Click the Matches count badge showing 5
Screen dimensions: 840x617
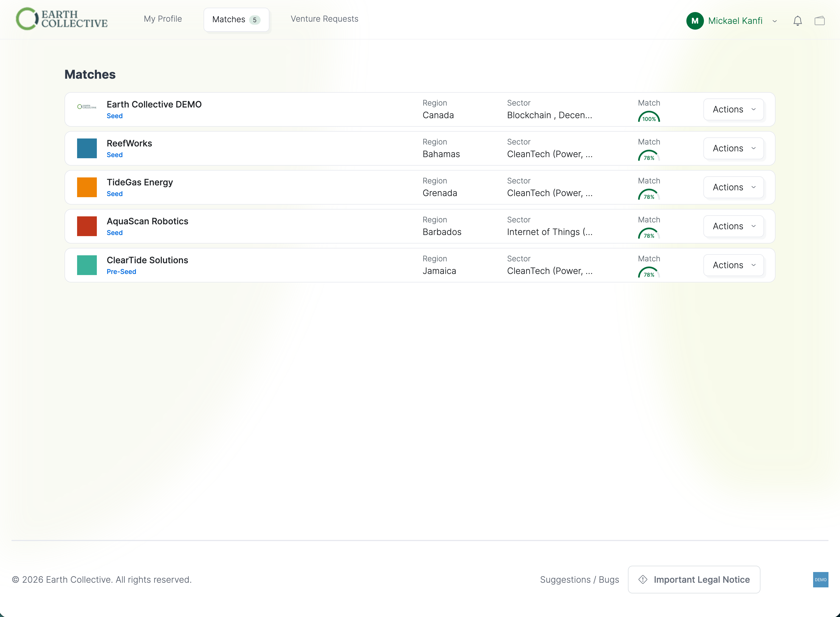(255, 20)
